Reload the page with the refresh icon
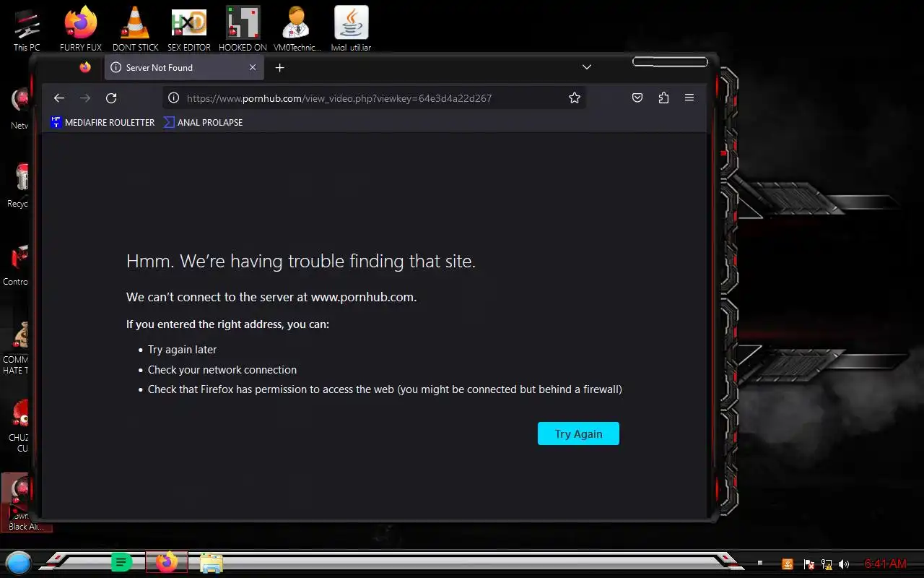 (x=111, y=98)
